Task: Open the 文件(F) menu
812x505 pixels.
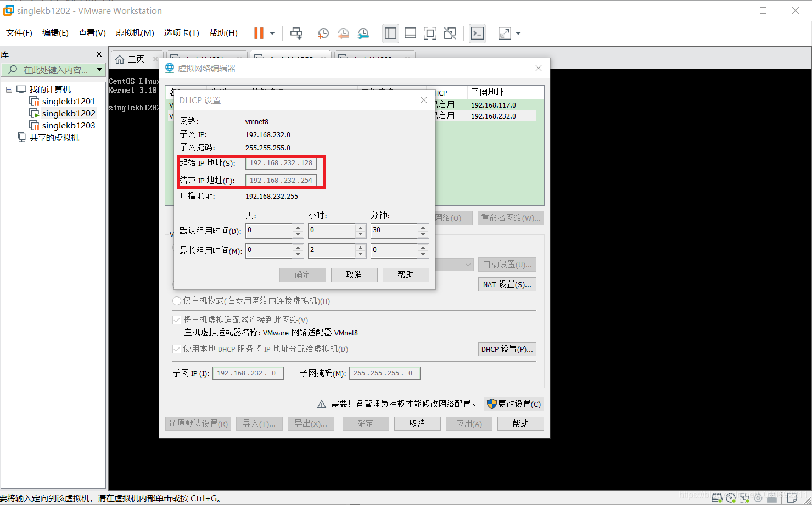Action: click(19, 33)
